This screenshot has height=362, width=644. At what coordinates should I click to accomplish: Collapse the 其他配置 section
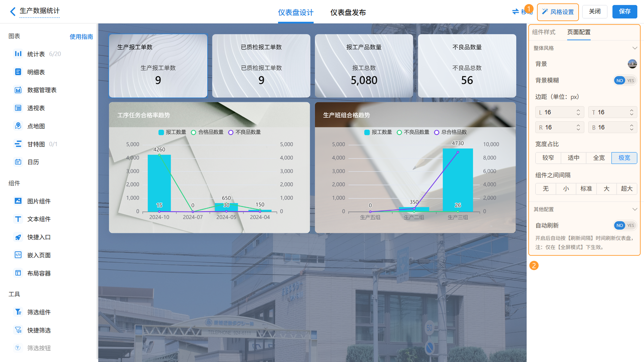tap(634, 209)
